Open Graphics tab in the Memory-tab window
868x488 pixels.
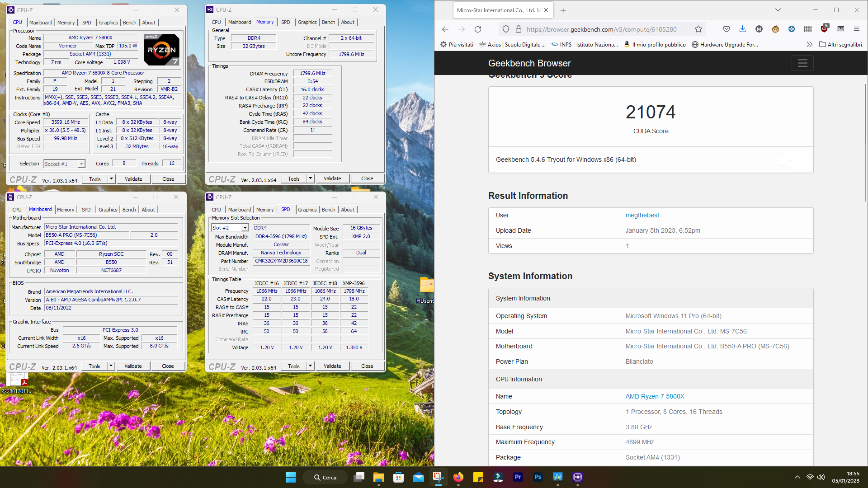tap(307, 22)
